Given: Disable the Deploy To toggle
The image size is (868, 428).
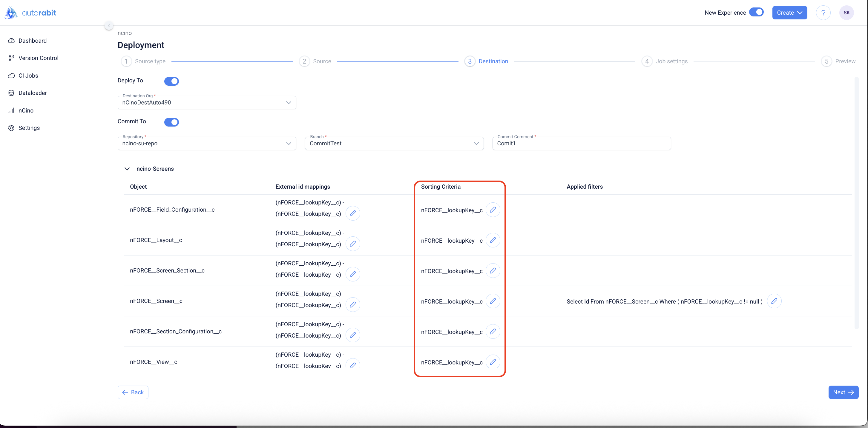Looking at the screenshot, I should [x=171, y=81].
